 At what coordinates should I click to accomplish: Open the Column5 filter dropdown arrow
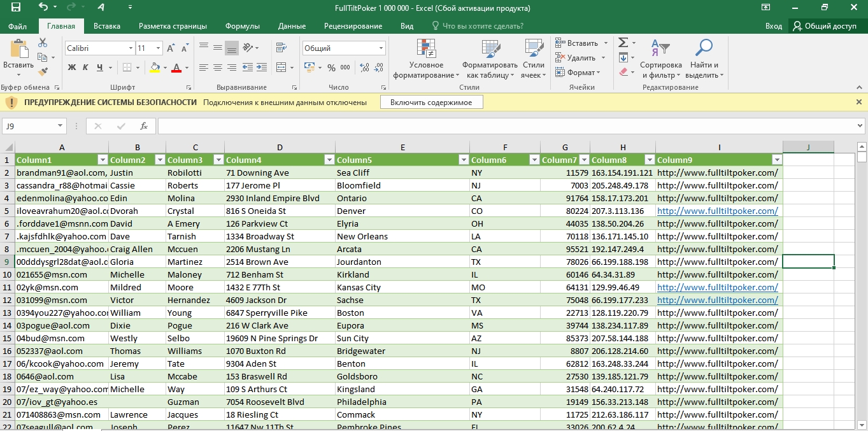coord(462,160)
